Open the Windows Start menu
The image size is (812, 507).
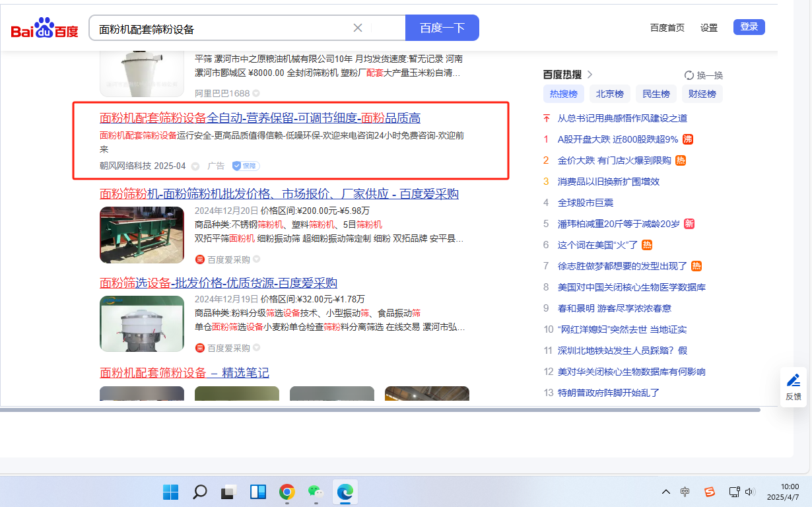[170, 492]
